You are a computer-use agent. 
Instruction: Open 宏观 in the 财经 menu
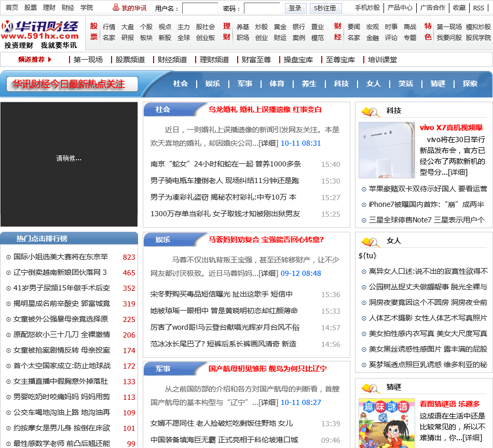[x=373, y=27]
